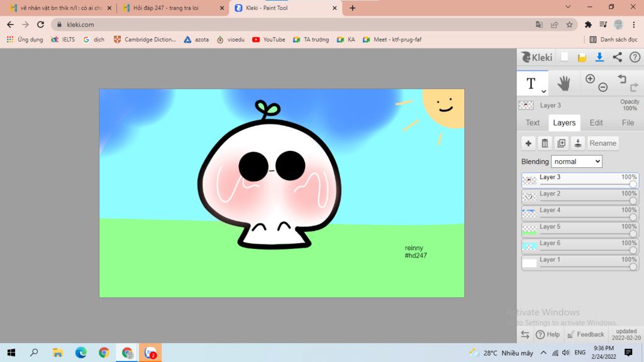Image resolution: width=644 pixels, height=362 pixels.
Task: Open the Windows Start menu
Action: click(x=11, y=353)
